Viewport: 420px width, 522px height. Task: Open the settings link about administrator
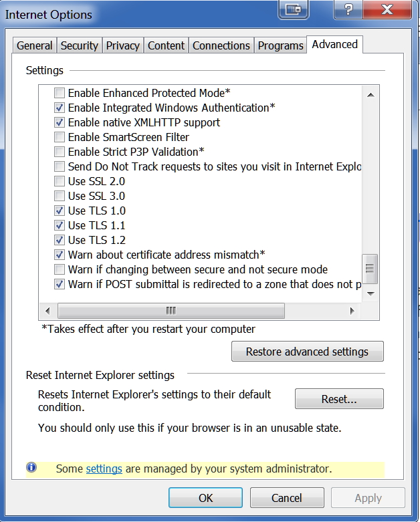104,469
